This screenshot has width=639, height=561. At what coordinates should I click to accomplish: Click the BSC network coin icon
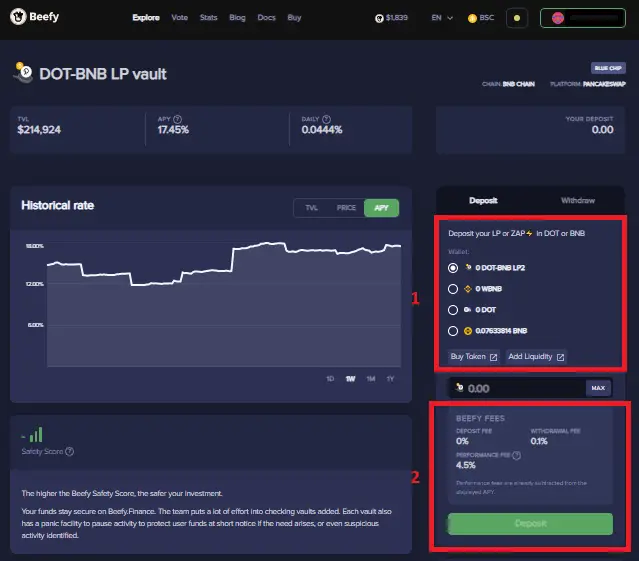(x=472, y=18)
